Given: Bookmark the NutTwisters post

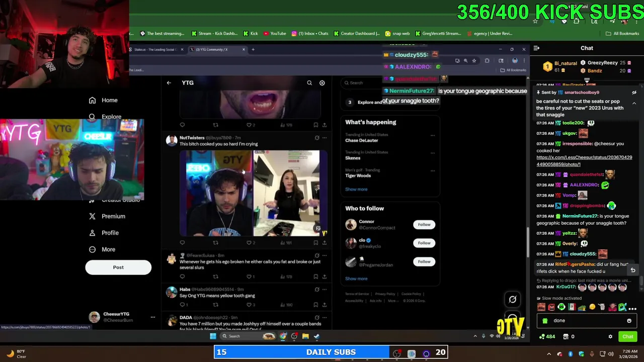Looking at the screenshot, I should (315, 243).
